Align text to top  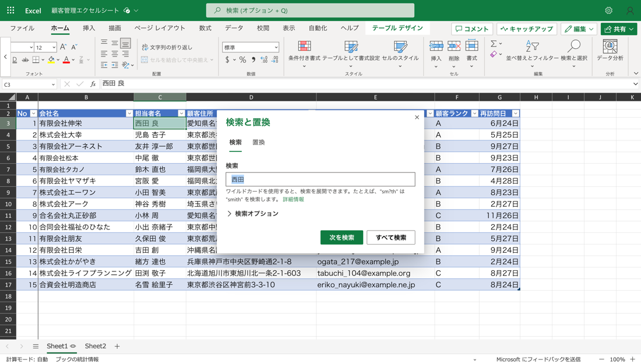tap(104, 42)
